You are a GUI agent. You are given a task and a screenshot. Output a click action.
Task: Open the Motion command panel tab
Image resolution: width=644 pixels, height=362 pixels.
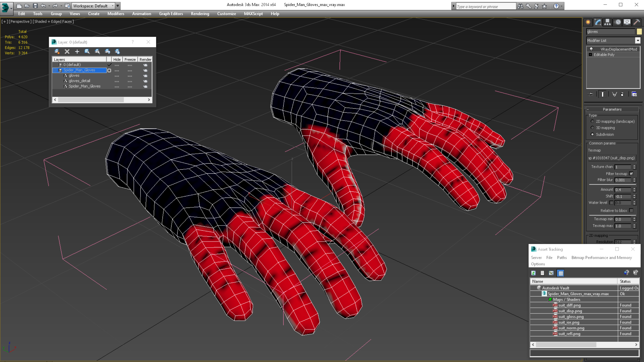617,22
